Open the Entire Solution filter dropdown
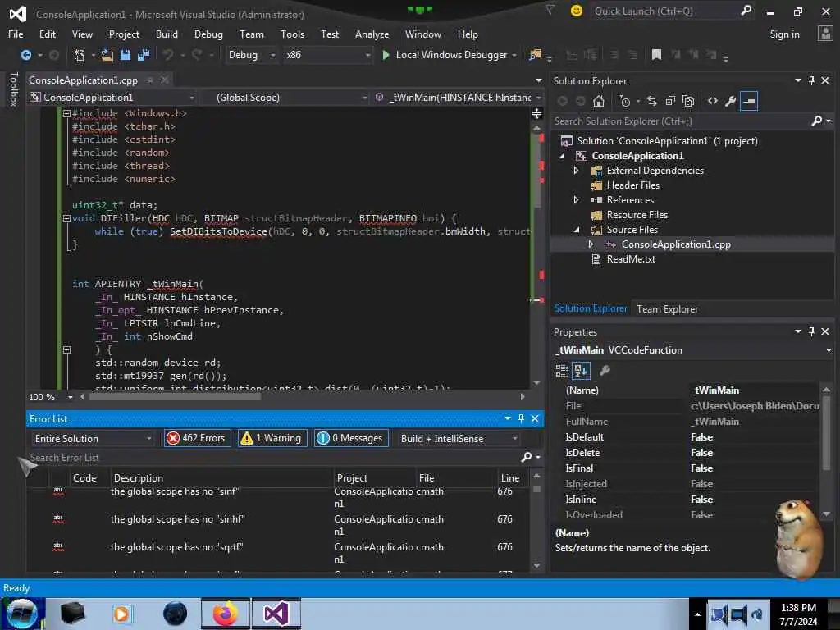Screen dimensions: 840x630 93,438
